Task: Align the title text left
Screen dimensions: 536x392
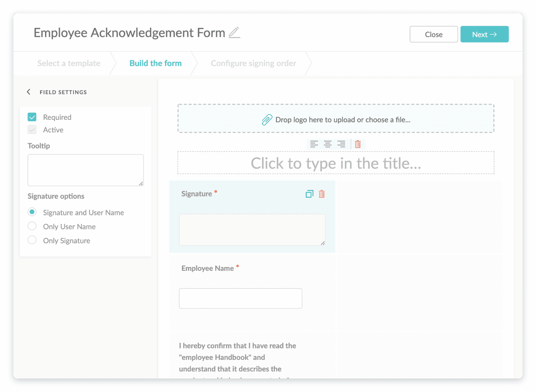Action: coord(315,144)
